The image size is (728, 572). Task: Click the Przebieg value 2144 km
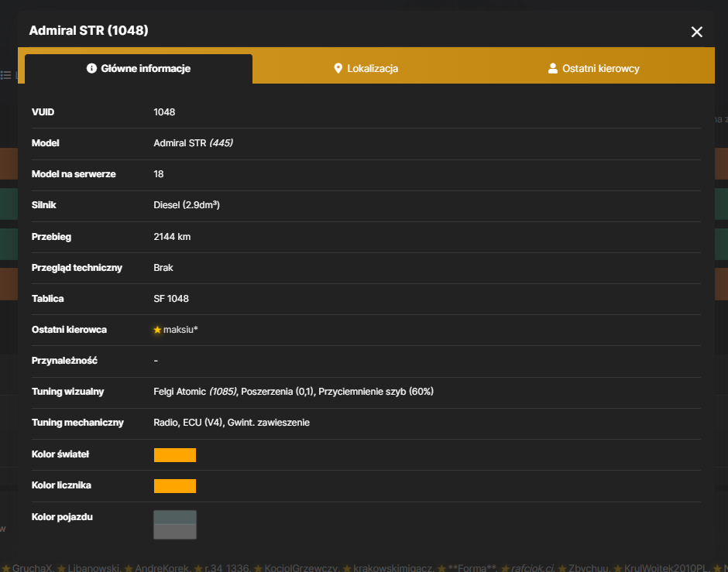tap(172, 237)
